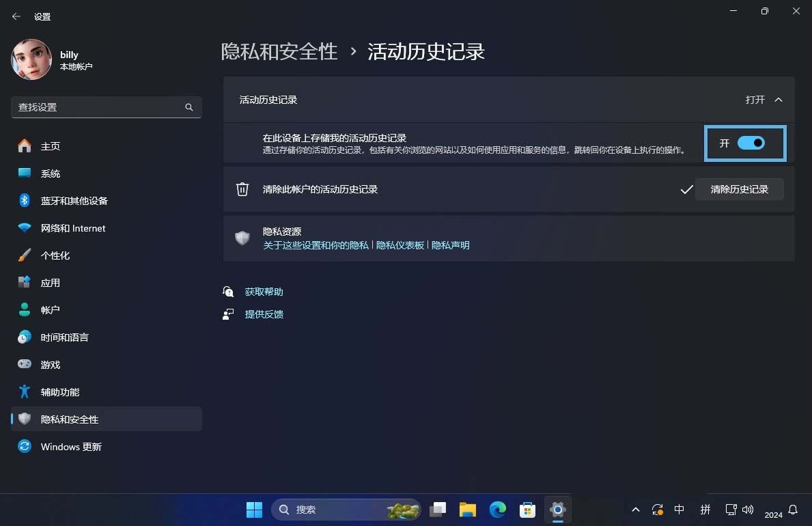Click the back arrow at top left
The image size is (812, 526).
pyautogui.click(x=16, y=16)
